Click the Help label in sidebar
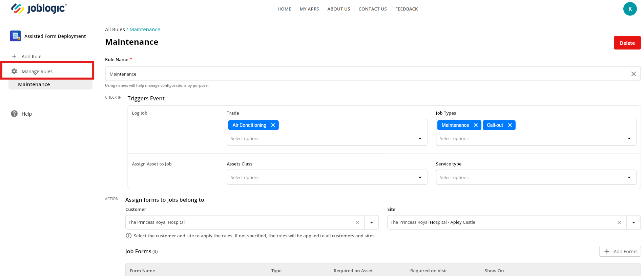The image size is (644, 276). pos(27,114)
